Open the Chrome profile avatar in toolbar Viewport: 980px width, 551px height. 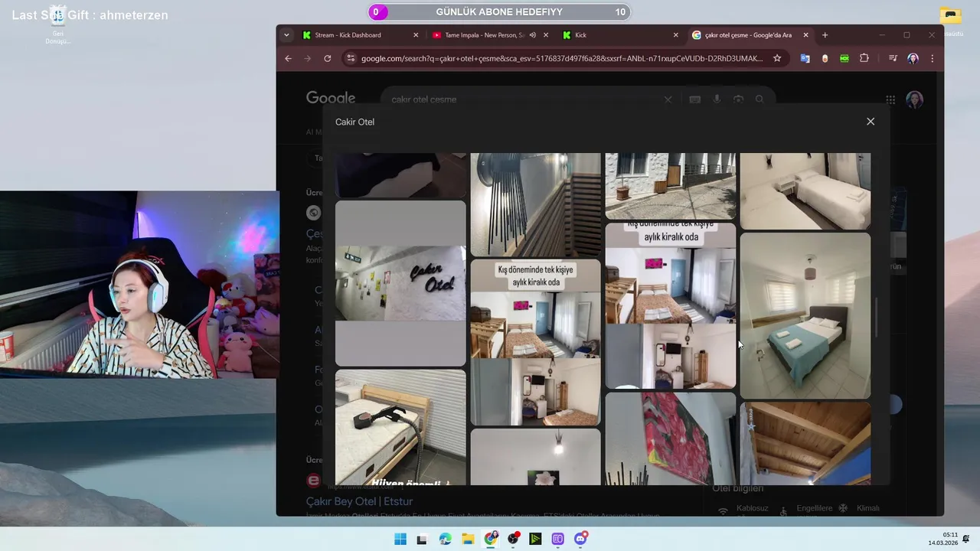pyautogui.click(x=913, y=58)
